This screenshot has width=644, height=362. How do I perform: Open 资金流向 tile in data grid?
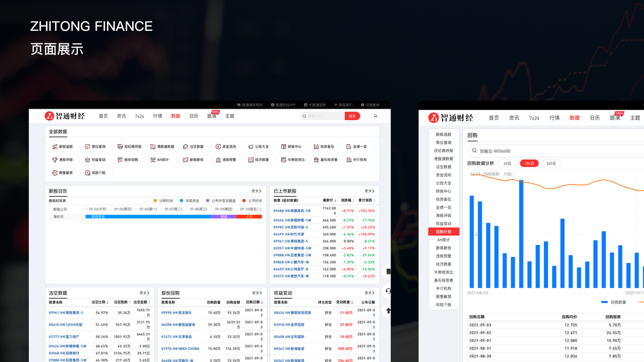click(226, 147)
